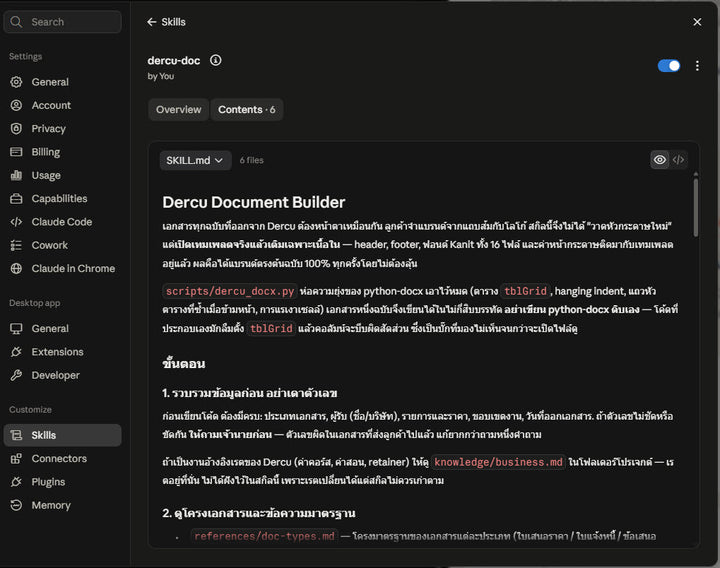Toggle the dercu-doc skill switch off
Viewport: 720px width, 568px height.
(669, 66)
